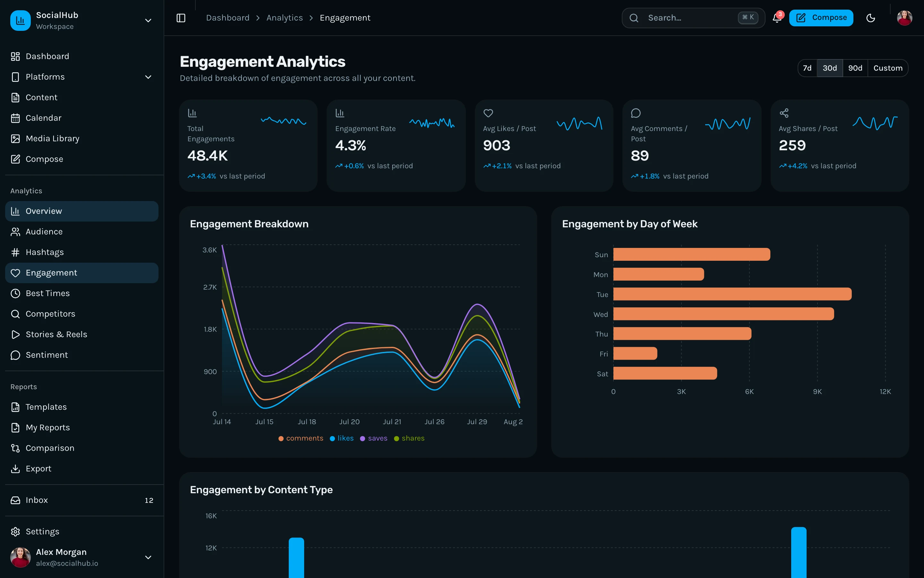The image size is (924, 578).
Task: Click the Tue bar in day chart
Action: pos(732,294)
